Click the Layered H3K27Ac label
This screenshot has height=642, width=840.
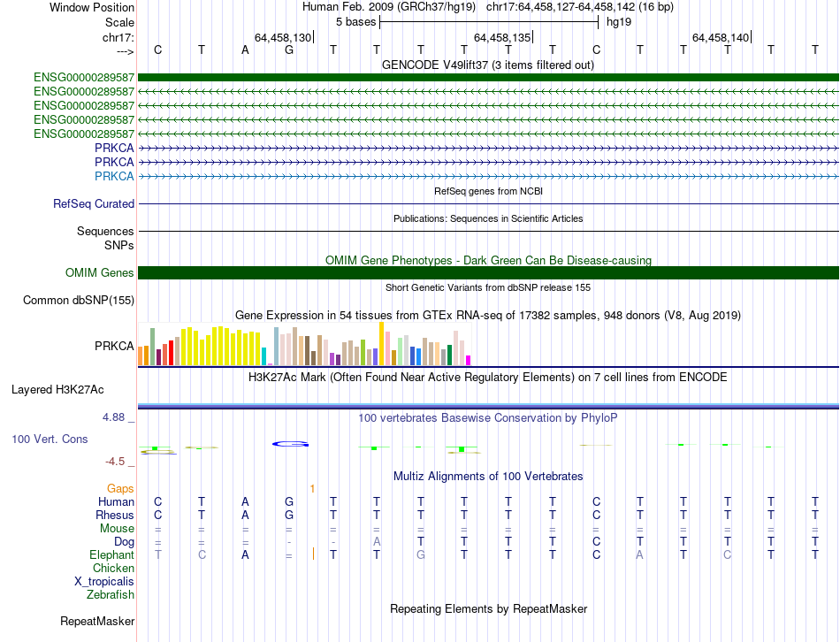point(57,390)
